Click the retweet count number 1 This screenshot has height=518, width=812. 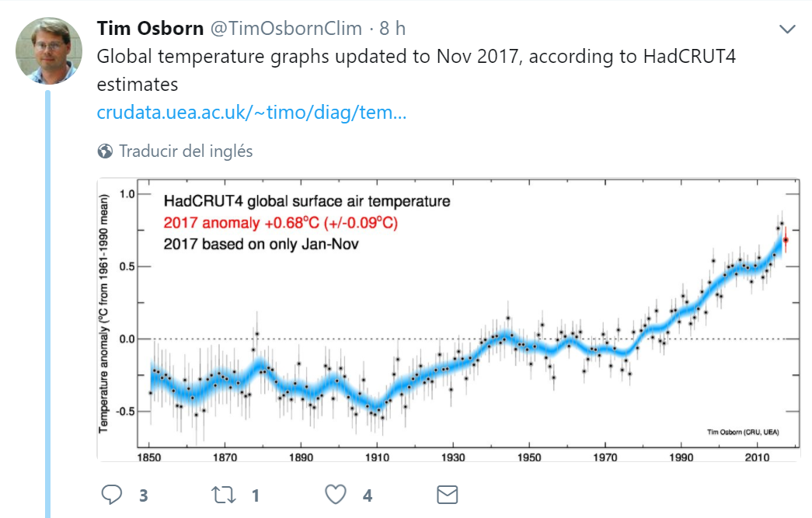(255, 495)
